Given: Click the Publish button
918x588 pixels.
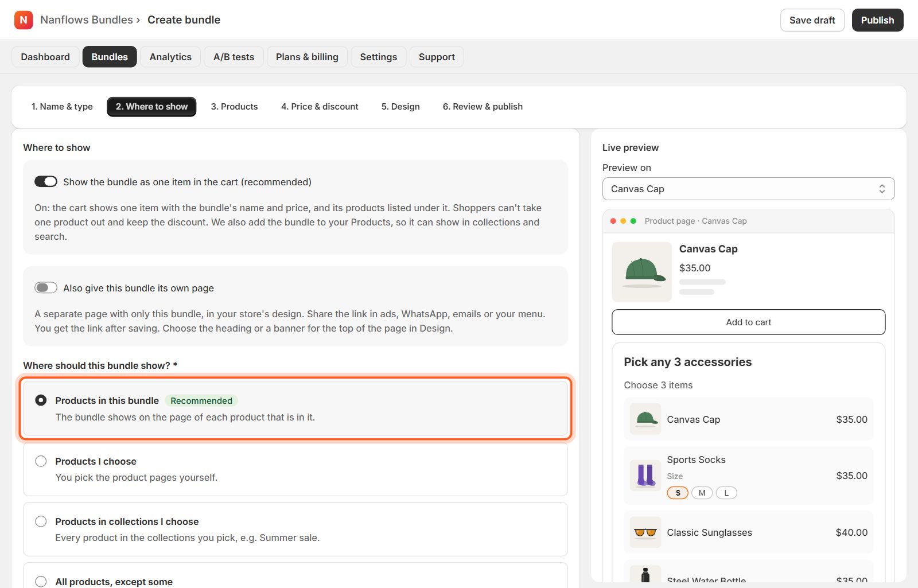Looking at the screenshot, I should pos(877,20).
